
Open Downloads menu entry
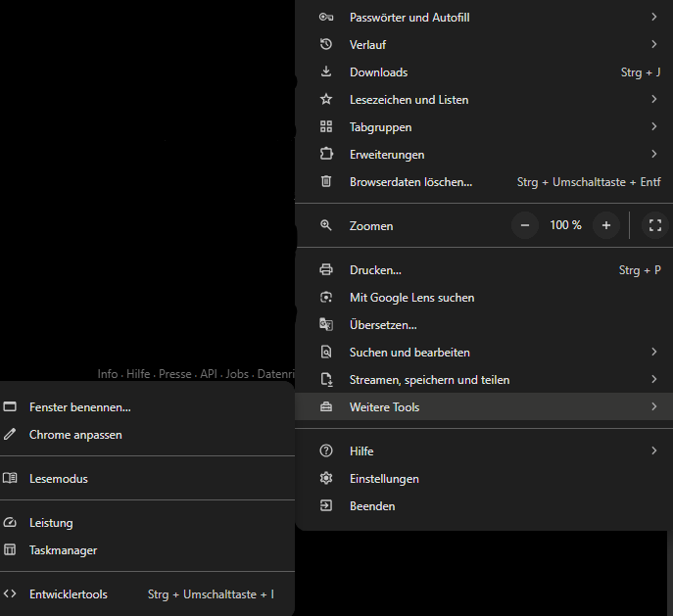[484, 72]
